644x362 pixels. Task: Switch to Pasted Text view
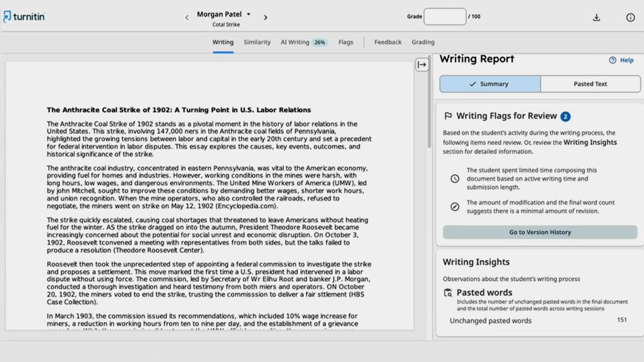590,84
